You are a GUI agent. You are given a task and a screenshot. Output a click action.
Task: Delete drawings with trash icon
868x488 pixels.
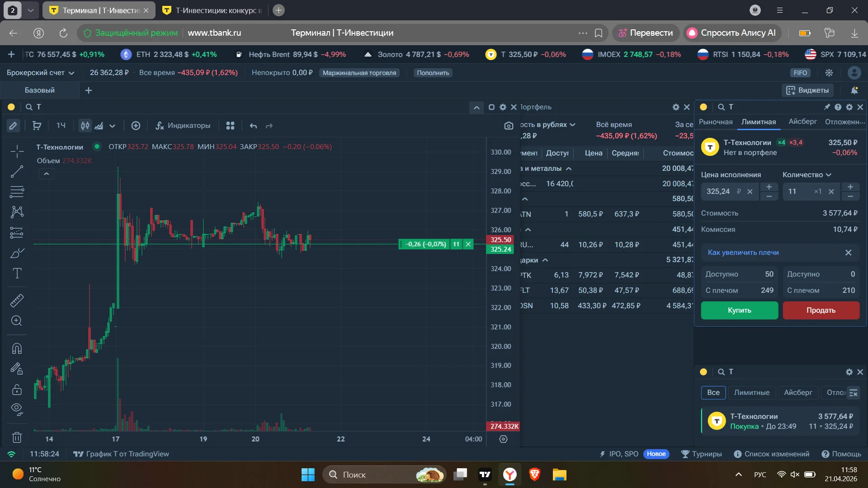[x=17, y=437]
